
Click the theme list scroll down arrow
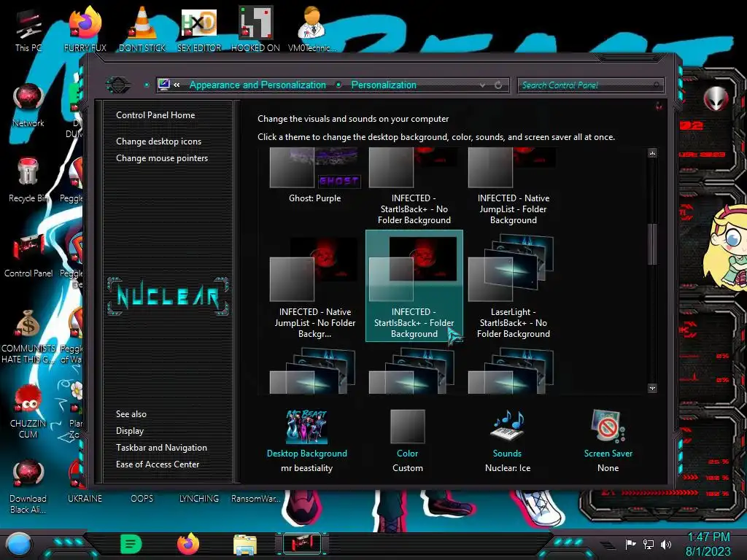tap(652, 389)
